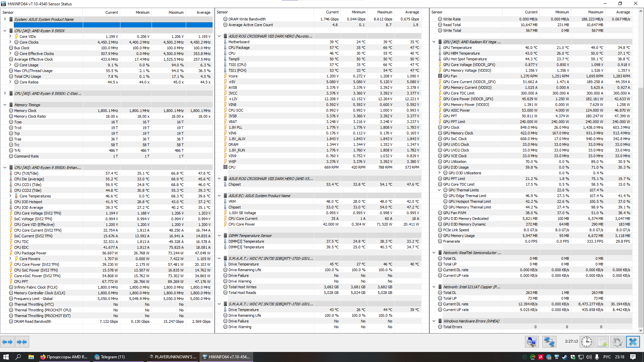The image size is (644, 362).
Task: Click the Steam tray icon
Action: coord(565,357)
